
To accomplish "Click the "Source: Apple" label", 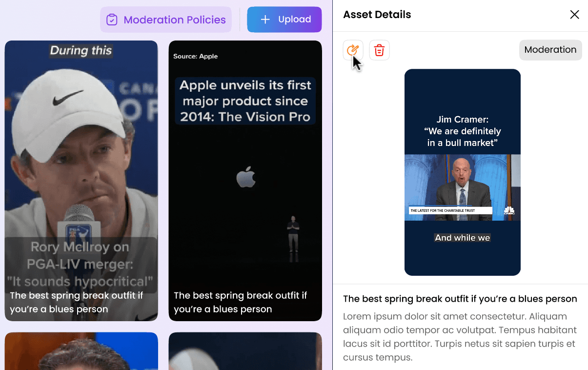I will coord(195,56).
